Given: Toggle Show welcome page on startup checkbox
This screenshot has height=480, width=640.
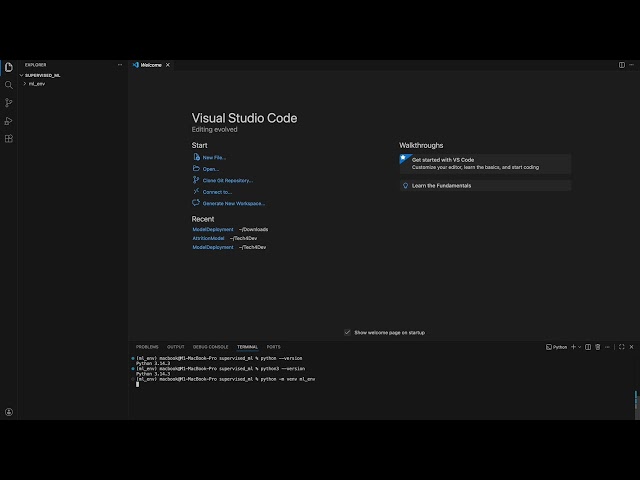Looking at the screenshot, I should (347, 332).
